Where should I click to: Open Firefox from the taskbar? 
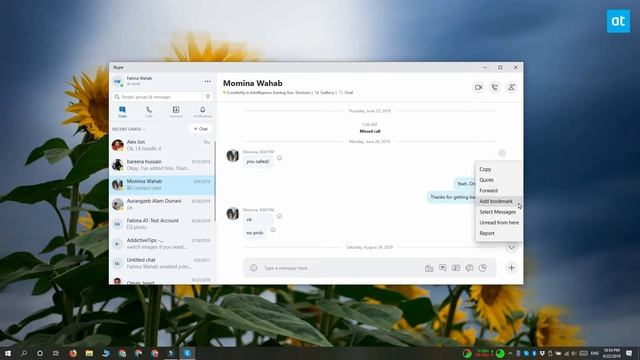73,353
